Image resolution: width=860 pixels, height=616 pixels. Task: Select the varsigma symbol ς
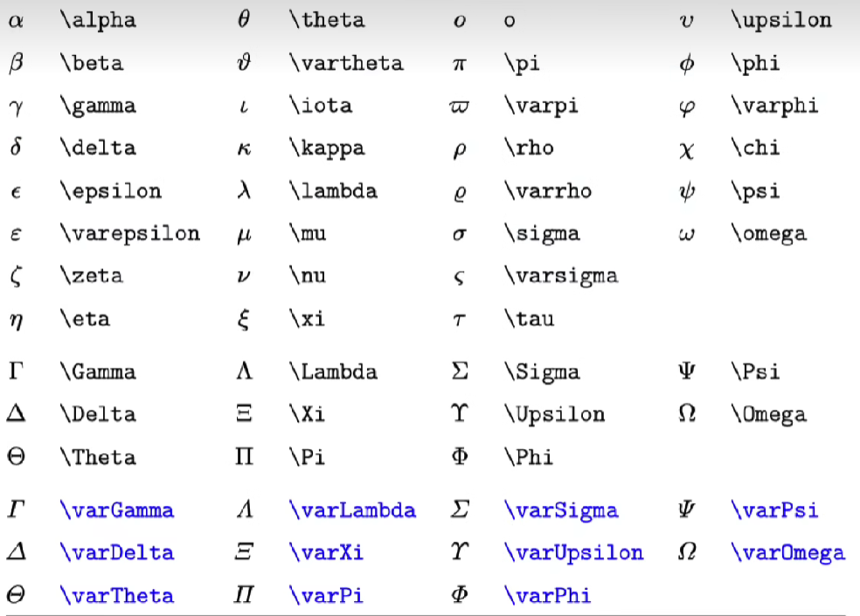(x=459, y=278)
